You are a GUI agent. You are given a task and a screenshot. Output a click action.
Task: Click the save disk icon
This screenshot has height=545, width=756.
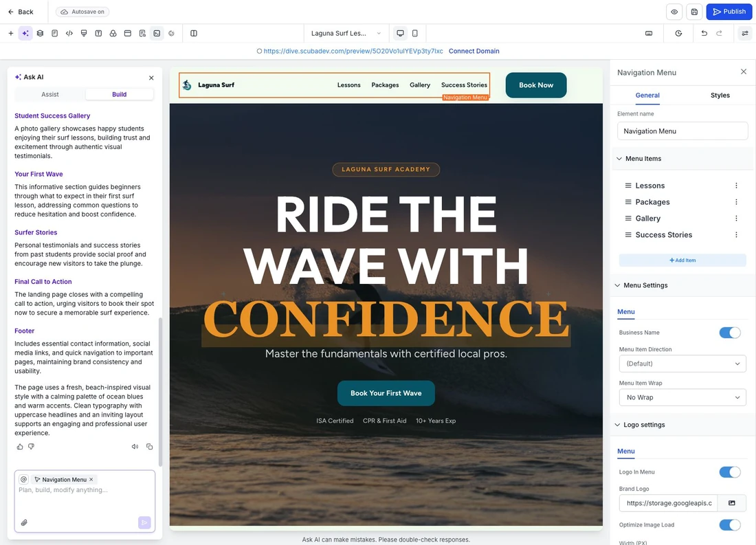pos(694,12)
